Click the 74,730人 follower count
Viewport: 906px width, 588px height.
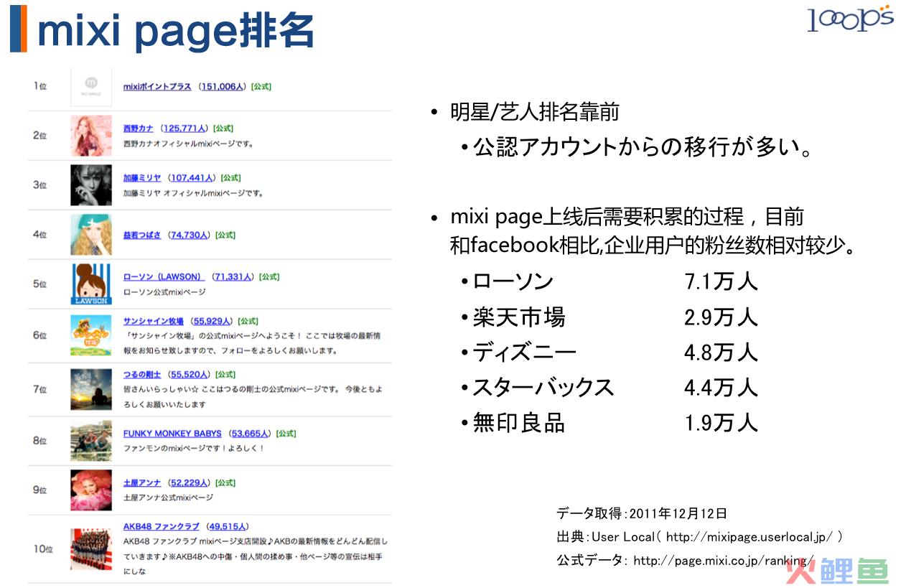tap(189, 235)
